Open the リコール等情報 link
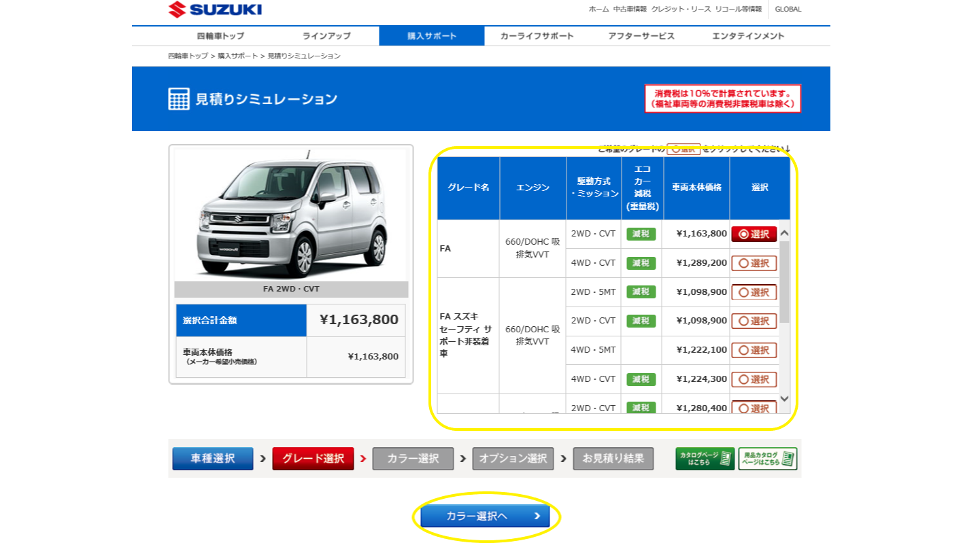 738,10
